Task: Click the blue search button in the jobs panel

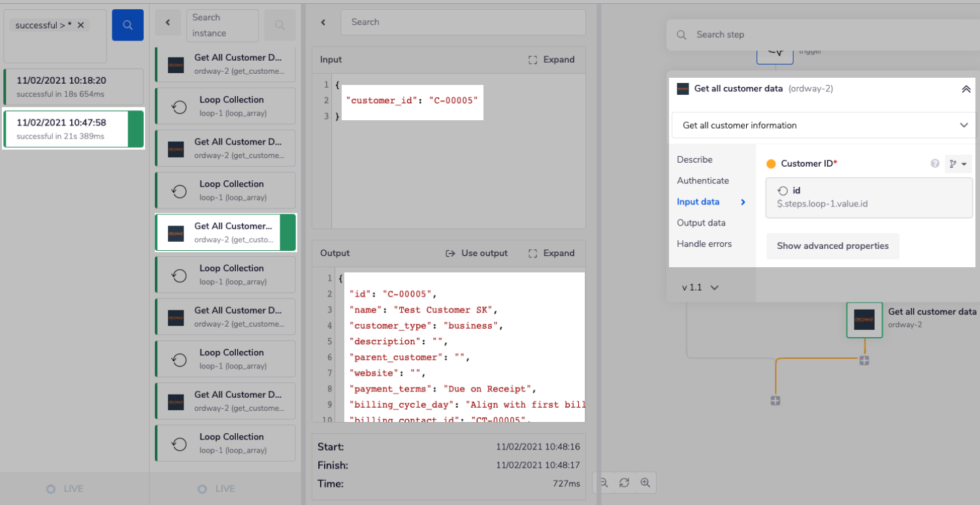Action: [127, 24]
